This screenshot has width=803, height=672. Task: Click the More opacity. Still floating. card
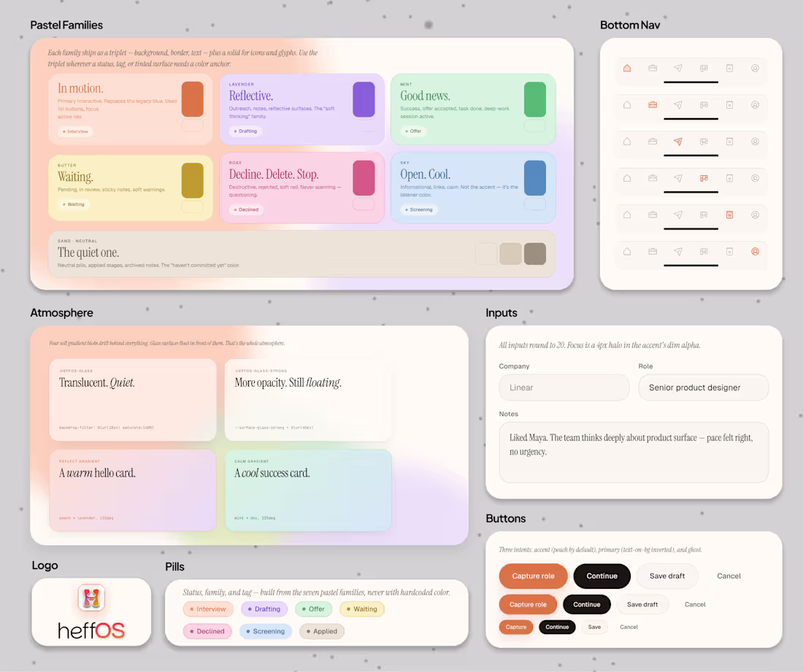(x=308, y=400)
